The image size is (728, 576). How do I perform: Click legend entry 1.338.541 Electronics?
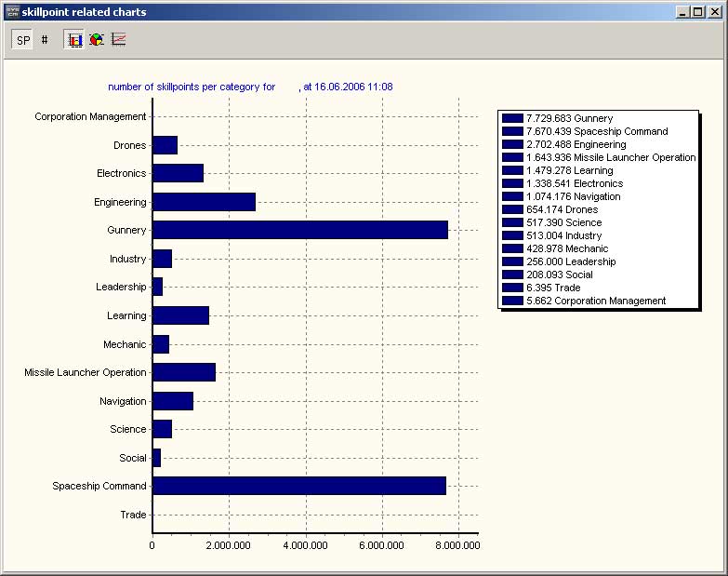click(x=575, y=183)
